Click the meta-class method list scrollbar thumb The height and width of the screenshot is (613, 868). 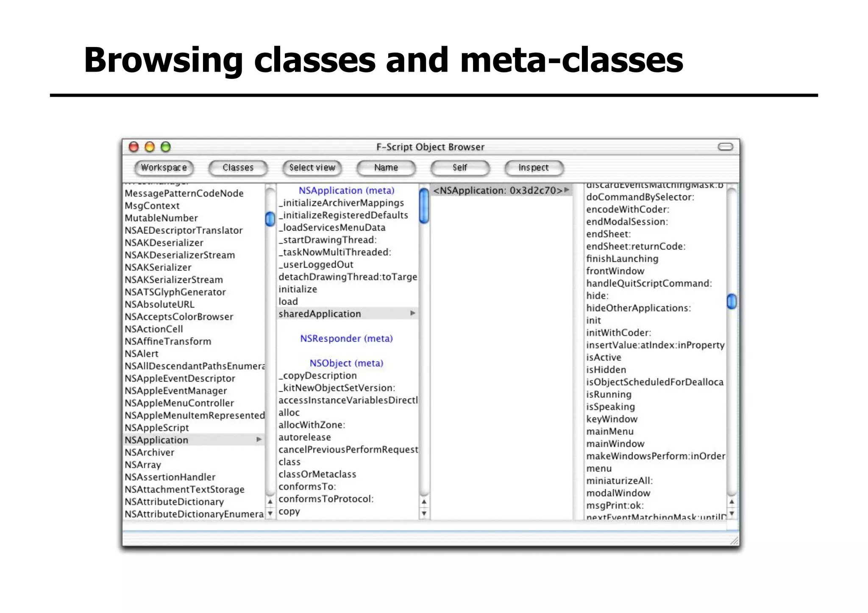pos(424,206)
